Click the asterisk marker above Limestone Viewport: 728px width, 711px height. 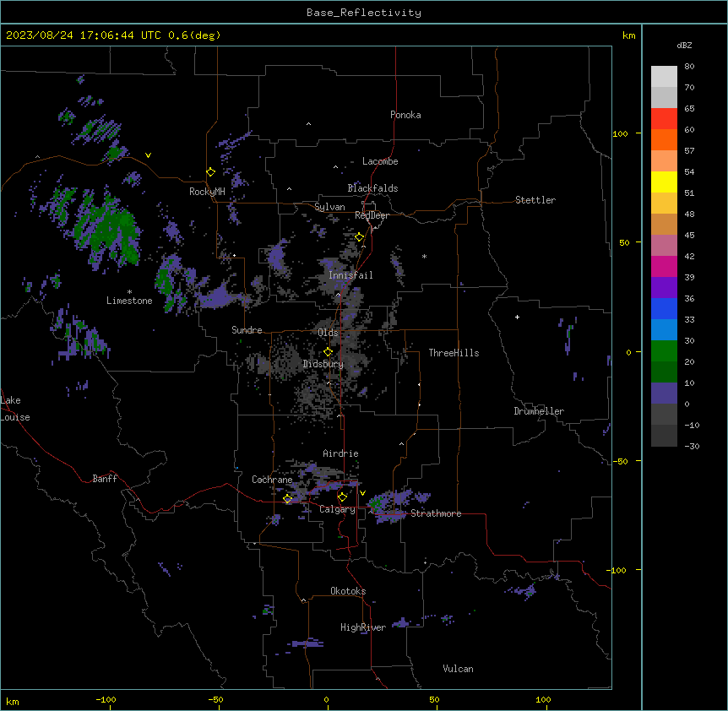point(129,292)
